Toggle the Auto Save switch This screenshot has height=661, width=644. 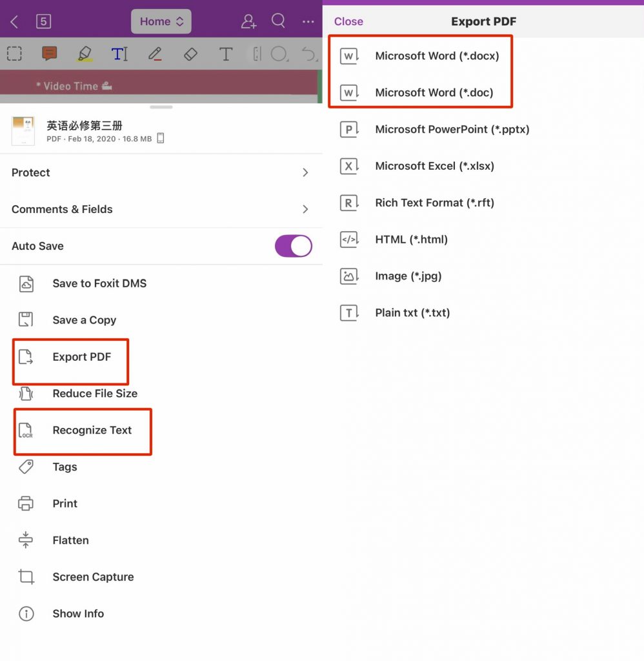pos(294,246)
